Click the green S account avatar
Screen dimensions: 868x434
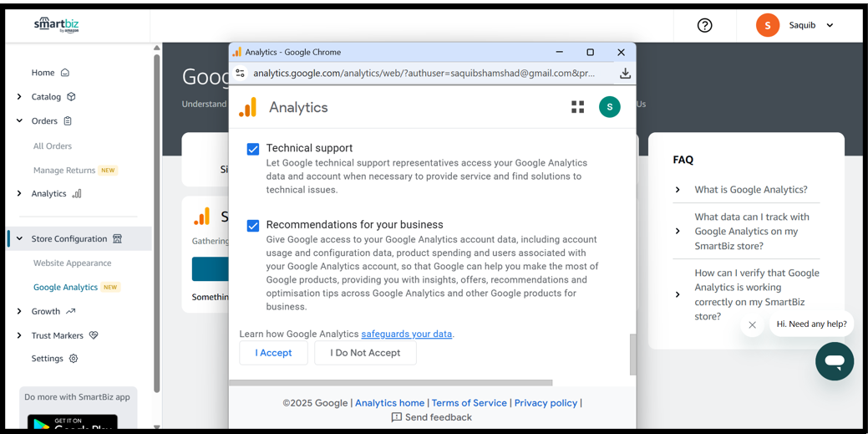pos(609,107)
